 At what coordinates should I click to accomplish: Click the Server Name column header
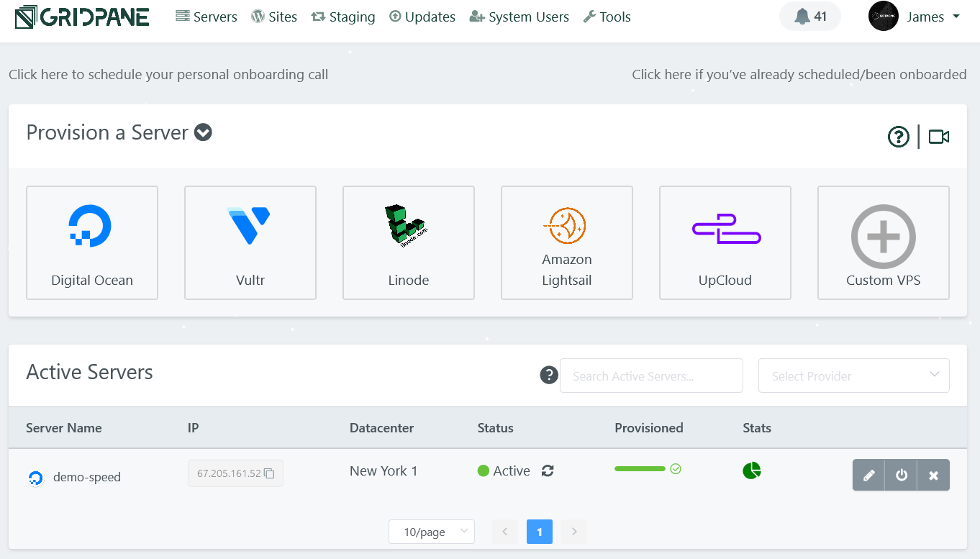[64, 428]
